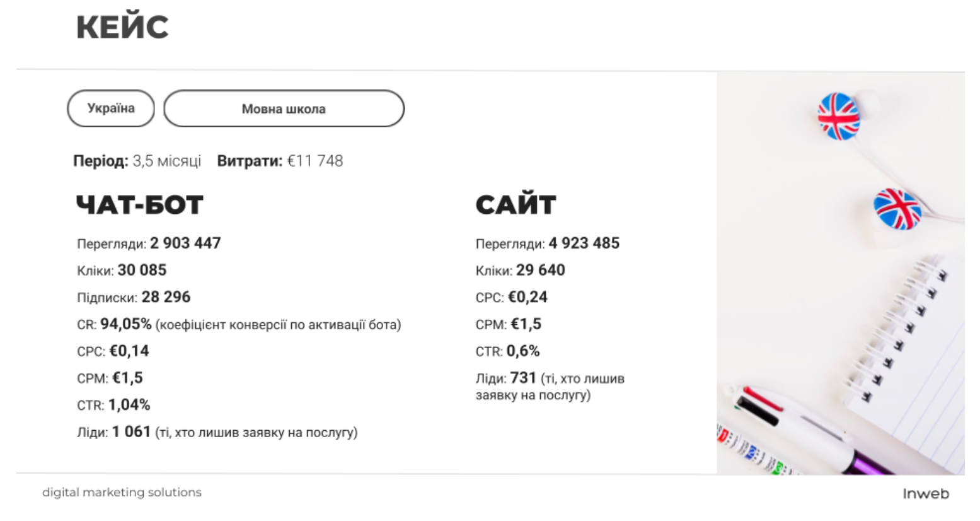The image size is (980, 521).
Task: Click the site Кліки 29 640 line
Action: pos(521,271)
